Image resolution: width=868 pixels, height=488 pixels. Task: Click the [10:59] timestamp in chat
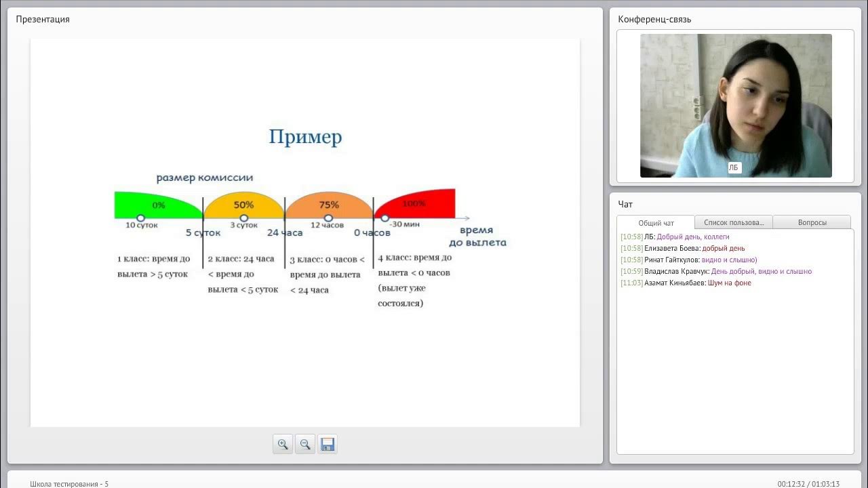click(631, 271)
